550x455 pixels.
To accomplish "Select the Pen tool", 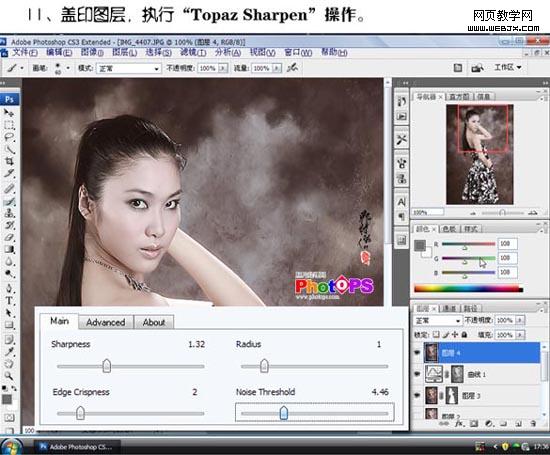I will click(x=9, y=289).
